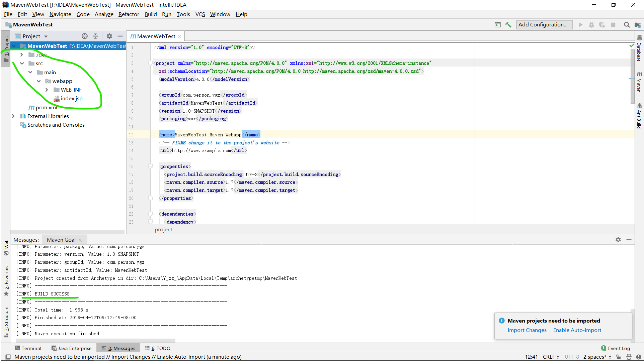The width and height of the screenshot is (644, 361).
Task: Expand External Libraries in the Project panel
Action: coord(13,116)
